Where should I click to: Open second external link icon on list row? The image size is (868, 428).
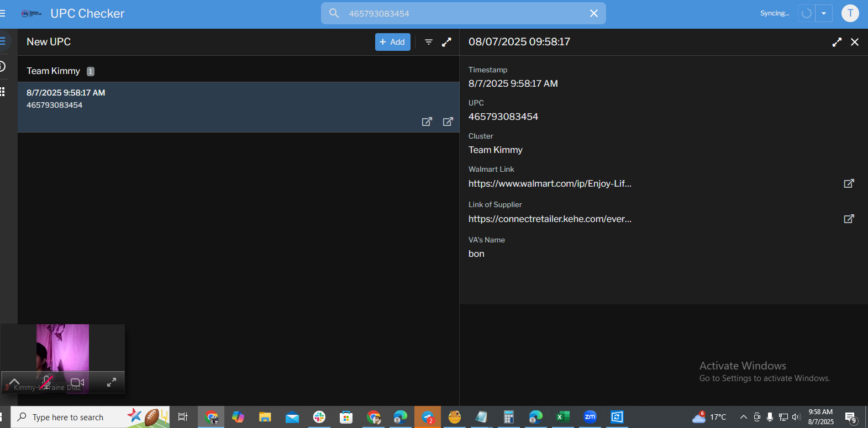click(x=448, y=121)
